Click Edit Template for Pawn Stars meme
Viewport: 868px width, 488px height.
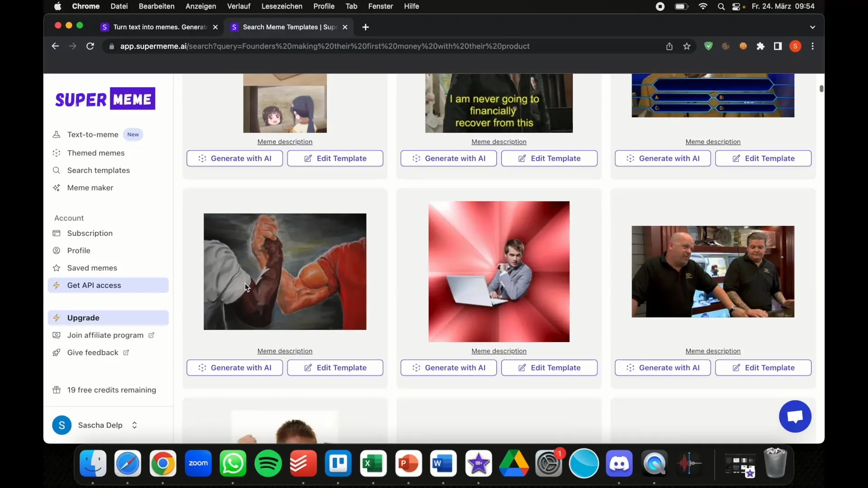[763, 368]
